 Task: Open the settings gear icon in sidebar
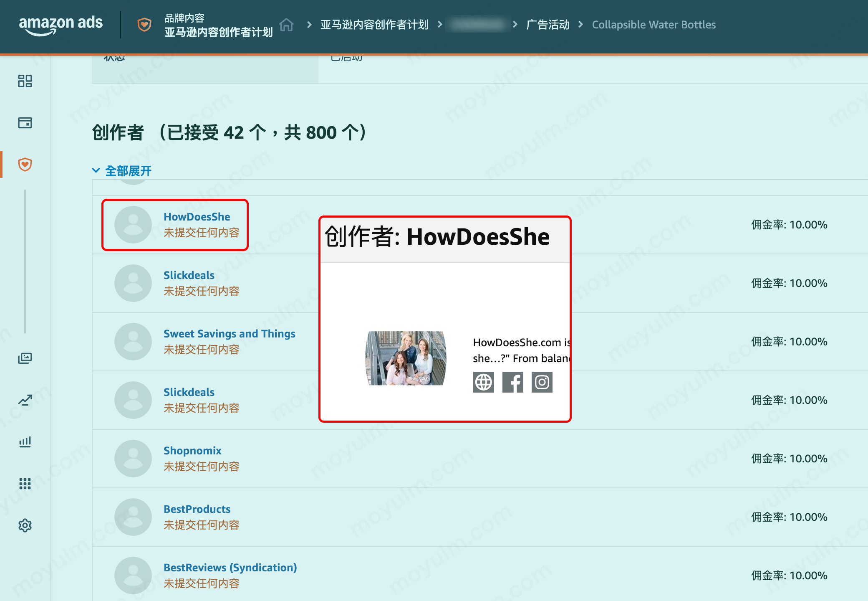click(x=25, y=525)
